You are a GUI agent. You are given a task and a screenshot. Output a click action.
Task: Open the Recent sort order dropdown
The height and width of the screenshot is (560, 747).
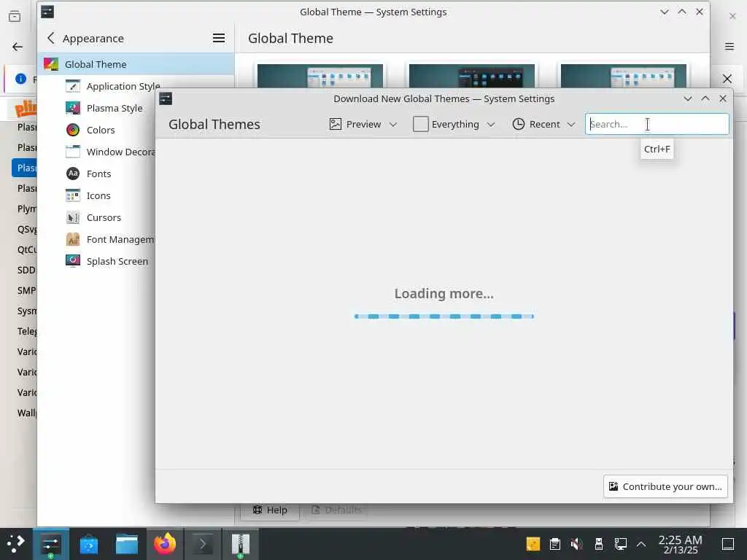543,124
